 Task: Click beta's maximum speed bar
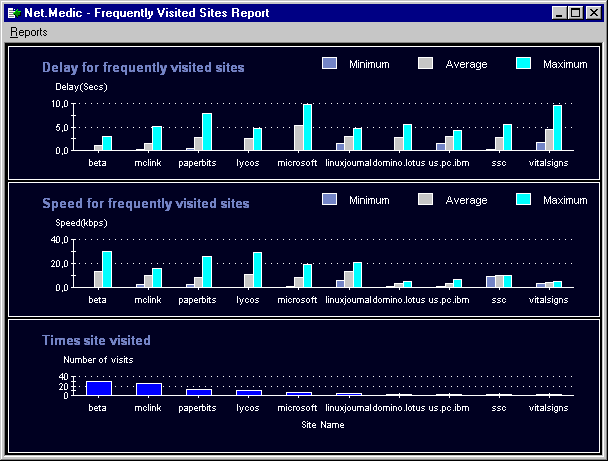(x=108, y=269)
